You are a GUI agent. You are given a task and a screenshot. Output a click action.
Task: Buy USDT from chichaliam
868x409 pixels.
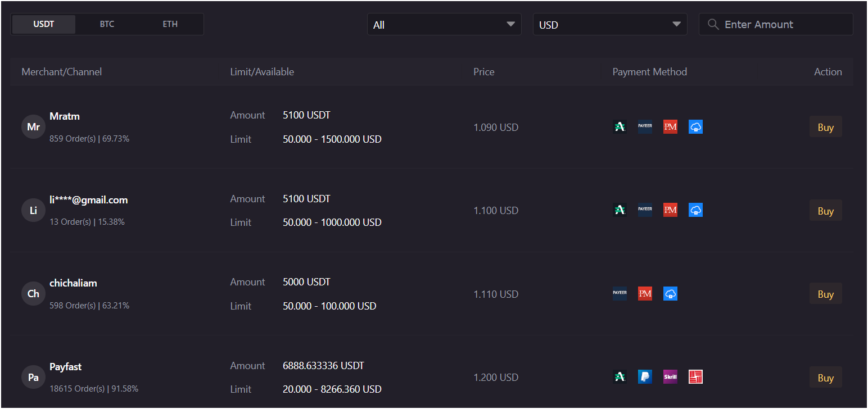click(x=825, y=293)
